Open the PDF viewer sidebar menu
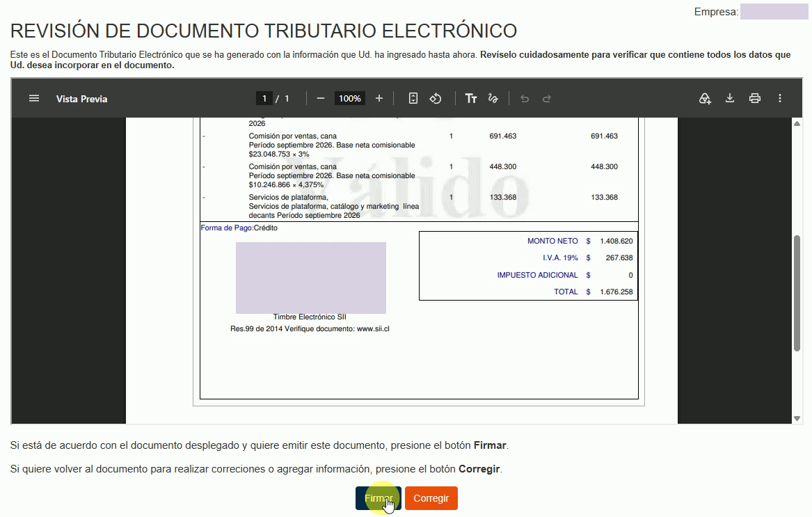 (x=33, y=98)
